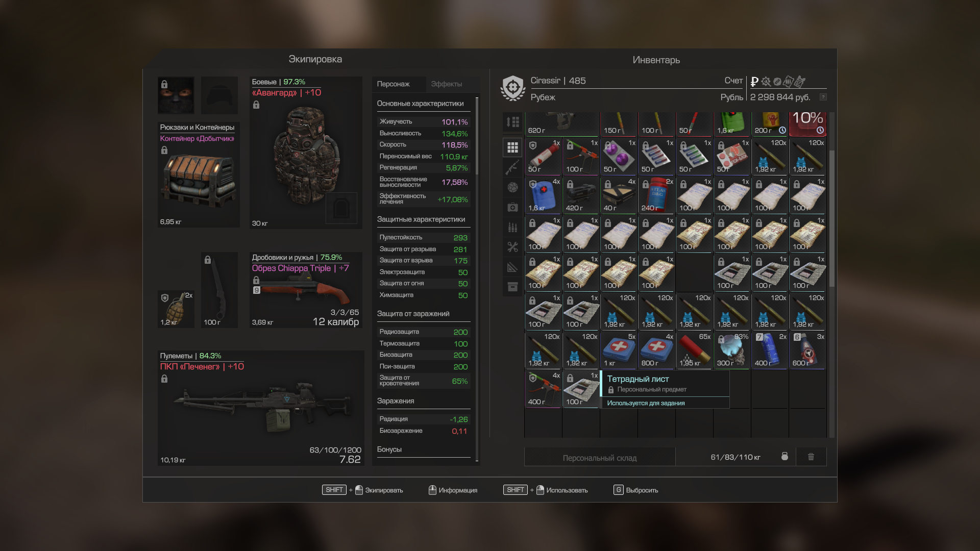Select the ruble currency icon
The image size is (980, 551).
(754, 82)
